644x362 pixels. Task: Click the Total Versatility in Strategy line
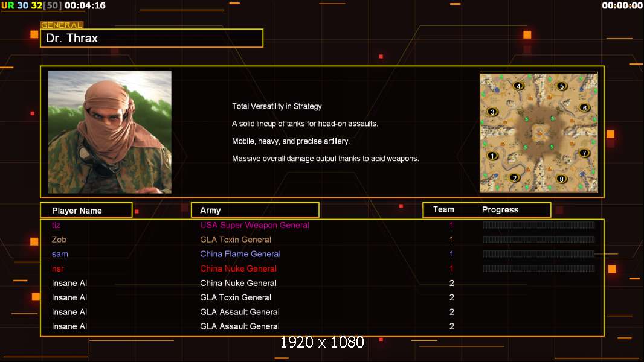[277, 106]
